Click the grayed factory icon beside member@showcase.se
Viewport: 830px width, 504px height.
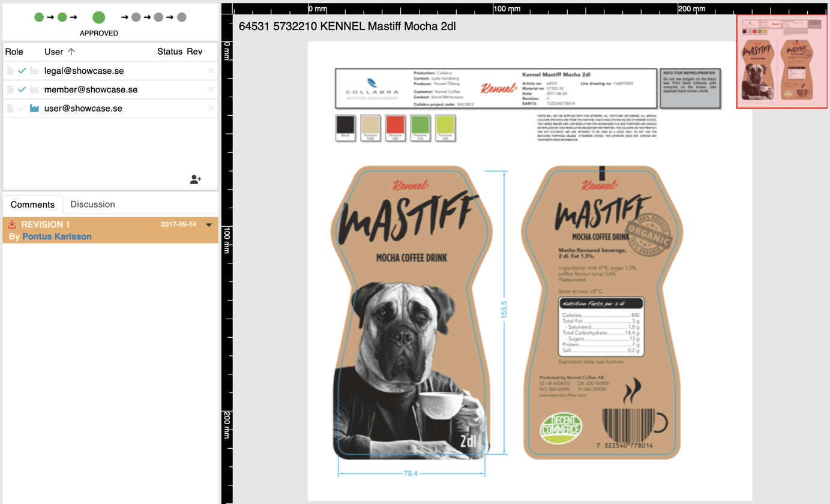(34, 89)
